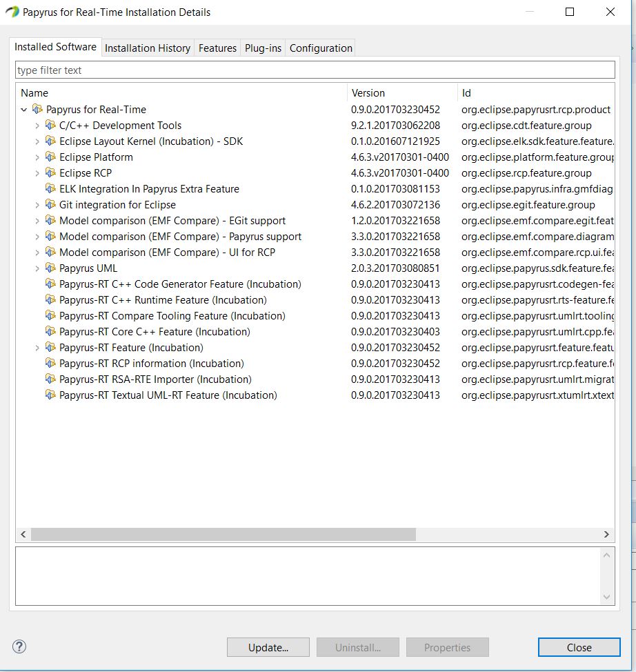The height and width of the screenshot is (672, 636).
Task: Open help with the question mark icon
Action: (x=19, y=646)
